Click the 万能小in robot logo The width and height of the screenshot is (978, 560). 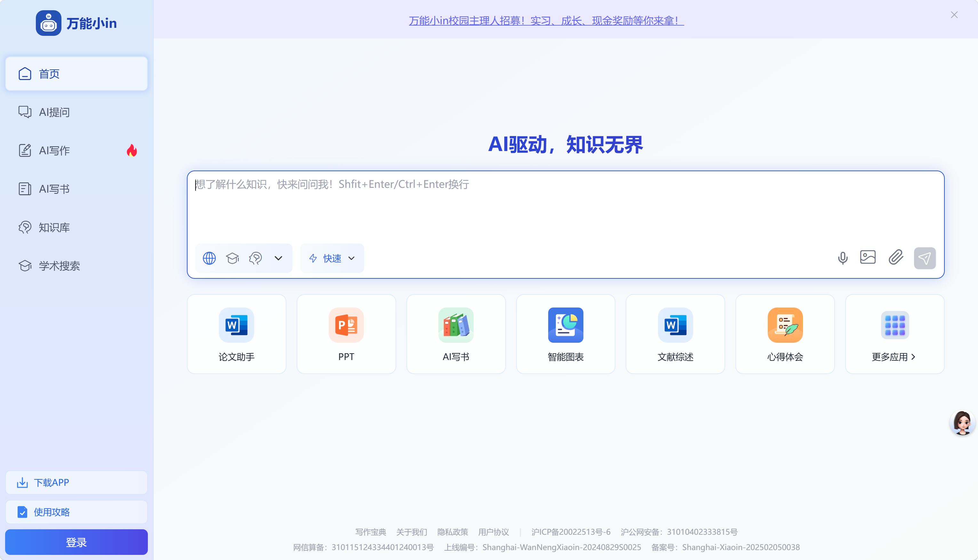[48, 23]
